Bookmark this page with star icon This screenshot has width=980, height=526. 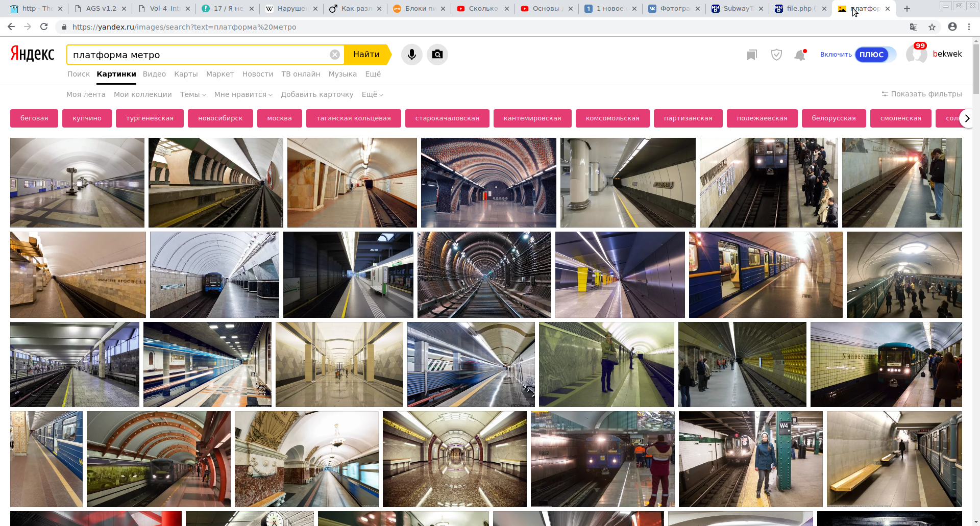[932, 27]
